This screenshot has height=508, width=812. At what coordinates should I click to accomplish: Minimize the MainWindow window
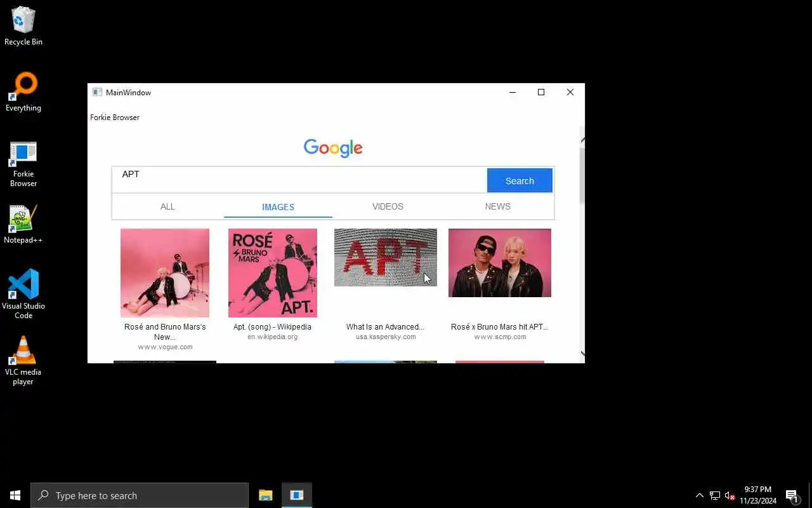[513, 92]
